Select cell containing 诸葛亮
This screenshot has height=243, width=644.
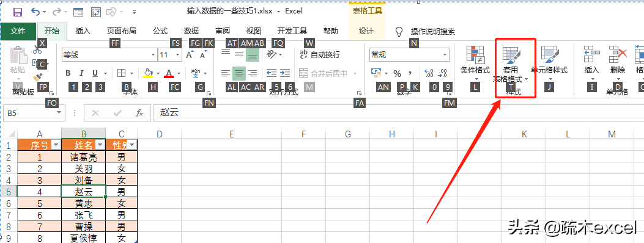point(83,157)
